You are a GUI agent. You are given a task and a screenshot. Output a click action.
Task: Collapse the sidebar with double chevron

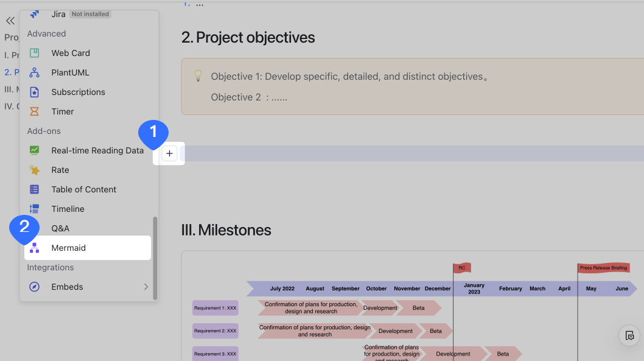pos(10,21)
